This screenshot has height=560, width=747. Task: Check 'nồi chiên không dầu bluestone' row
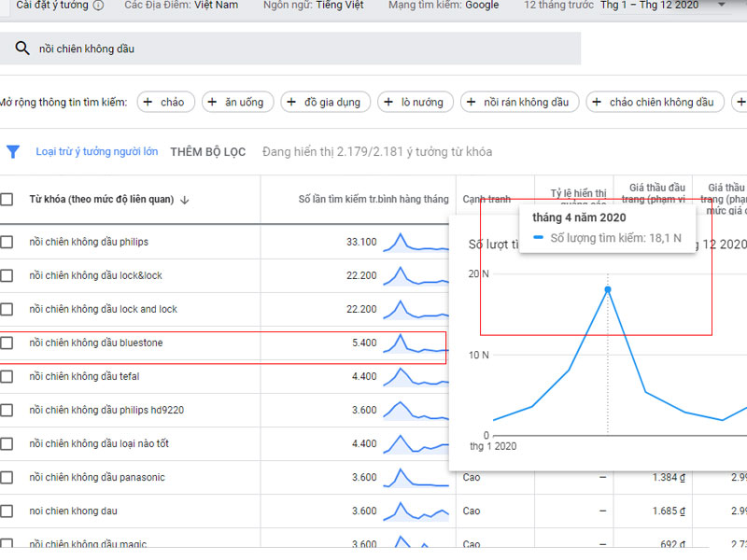click(7, 343)
